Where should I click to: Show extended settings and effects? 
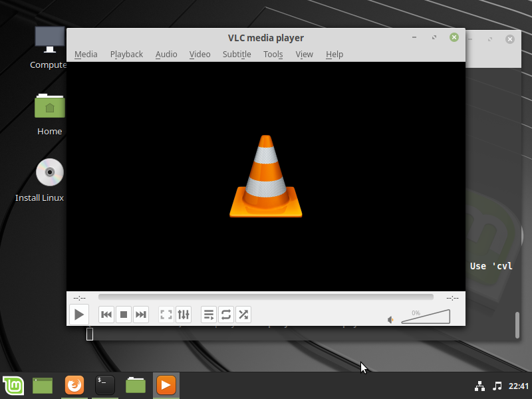[184, 315]
